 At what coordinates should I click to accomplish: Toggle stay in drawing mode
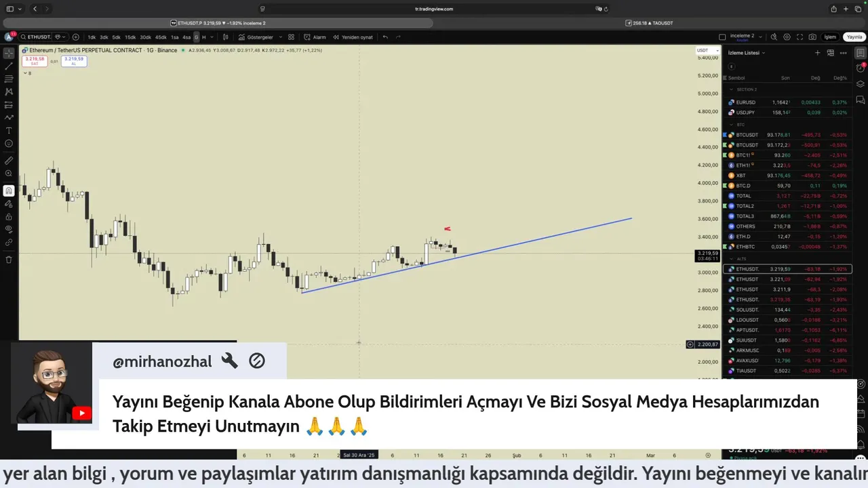coord(9,204)
